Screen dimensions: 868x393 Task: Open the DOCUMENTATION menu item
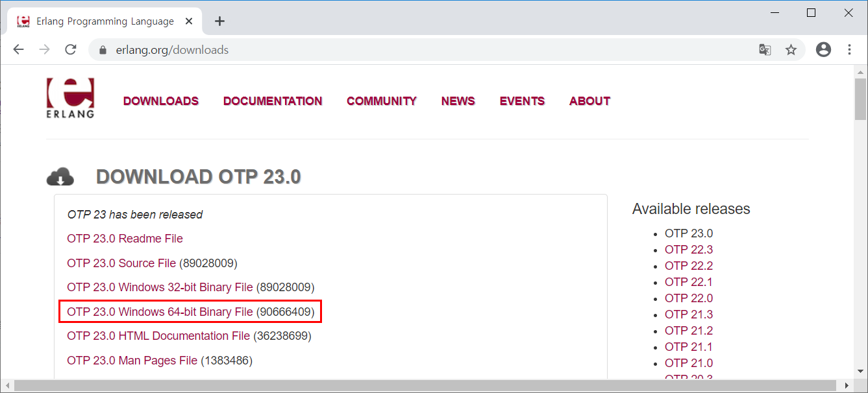click(273, 101)
